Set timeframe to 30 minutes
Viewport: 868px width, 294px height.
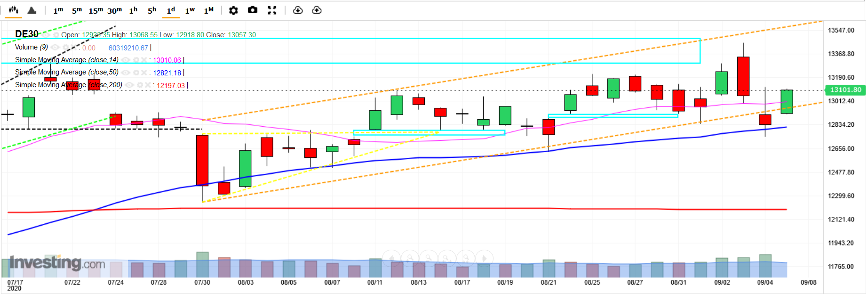click(x=114, y=10)
